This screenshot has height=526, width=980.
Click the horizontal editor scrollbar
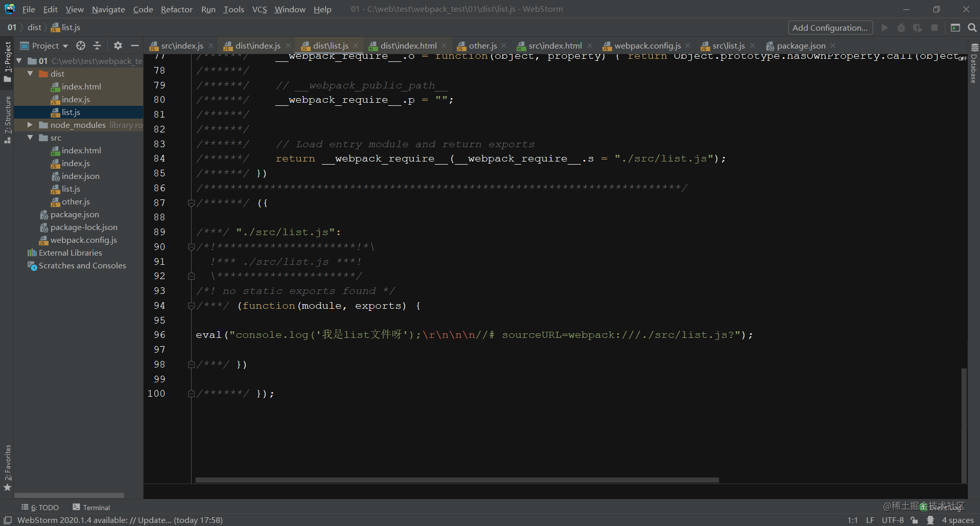(457, 480)
